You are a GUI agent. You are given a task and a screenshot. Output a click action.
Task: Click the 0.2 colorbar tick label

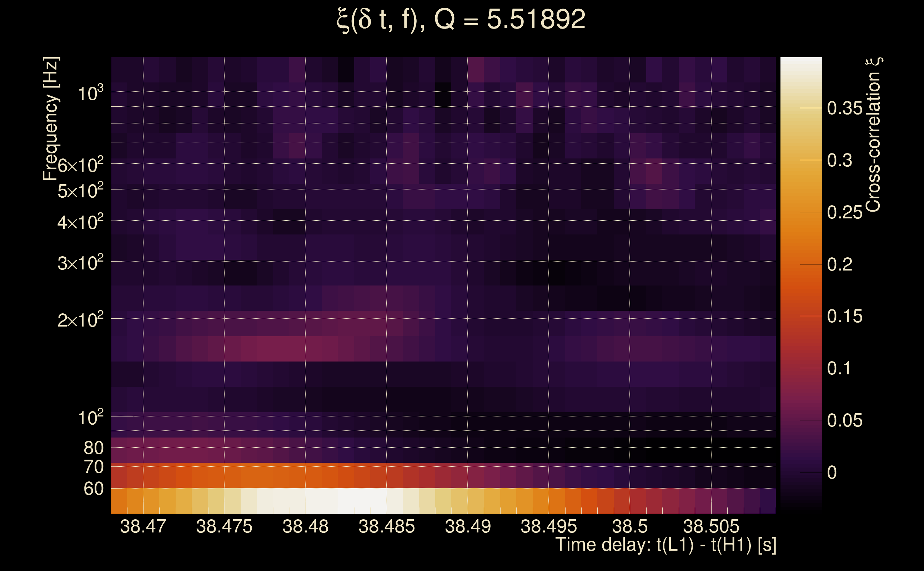839,264
